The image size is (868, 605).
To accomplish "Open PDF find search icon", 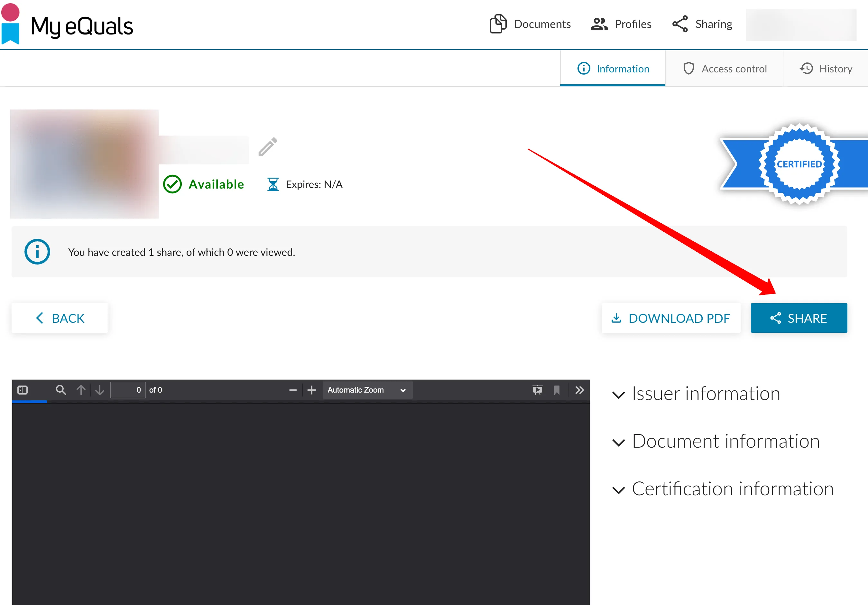I will coord(61,390).
